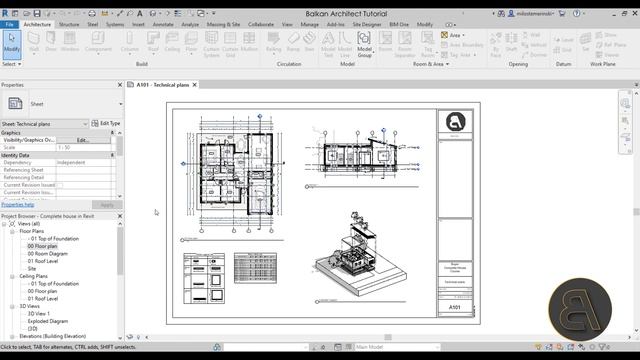The image size is (640, 360).
Task: Collapse the Ceiling Plans tree node
Action: tap(12, 276)
